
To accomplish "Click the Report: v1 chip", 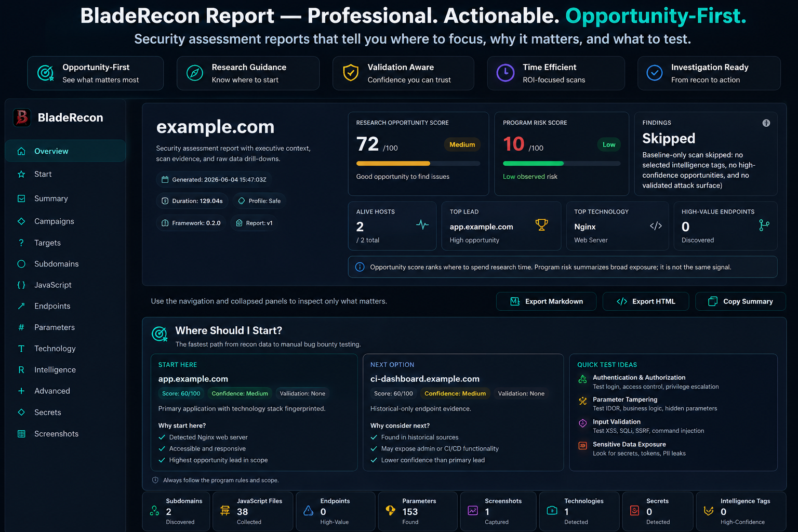I will pyautogui.click(x=254, y=223).
